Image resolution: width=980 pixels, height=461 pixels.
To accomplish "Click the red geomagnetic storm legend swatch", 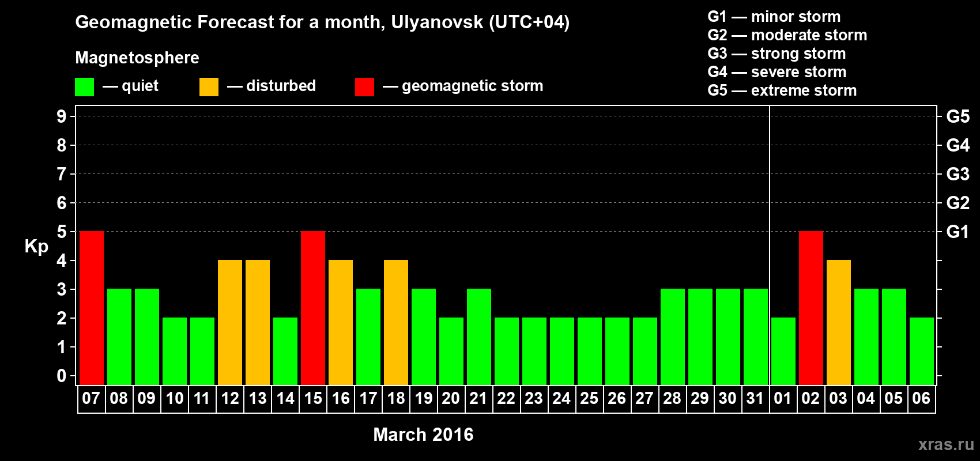I will tap(364, 87).
